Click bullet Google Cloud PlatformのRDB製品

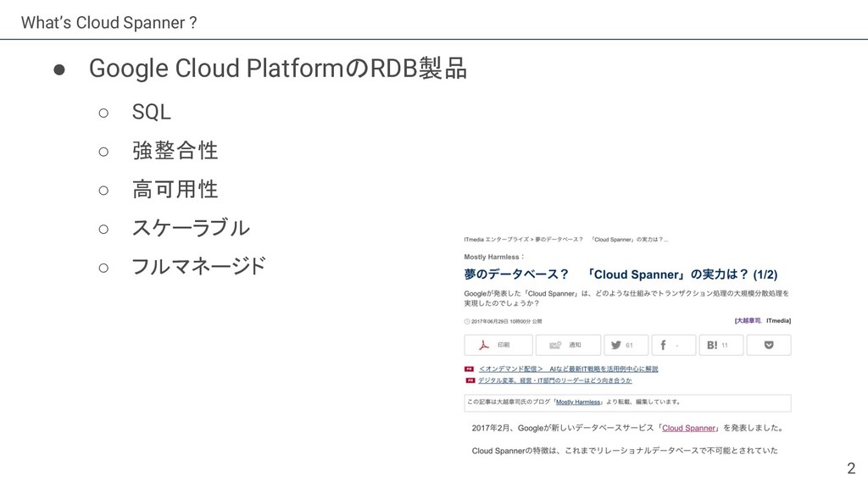tap(278, 69)
